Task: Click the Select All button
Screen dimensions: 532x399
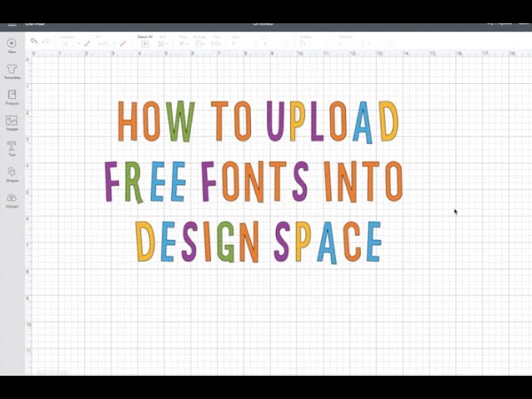Action: coord(145,41)
